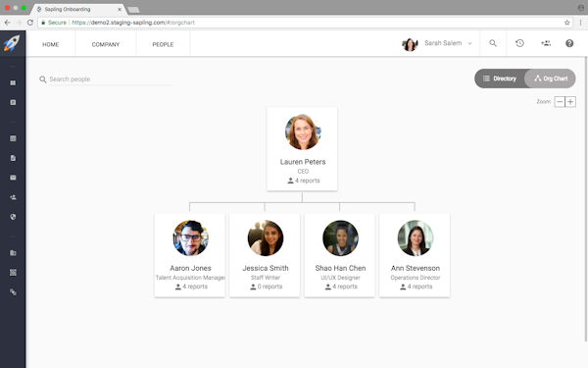The height and width of the screenshot is (368, 588).
Task: Click Ann Stevenson's profile photo
Action: click(416, 238)
